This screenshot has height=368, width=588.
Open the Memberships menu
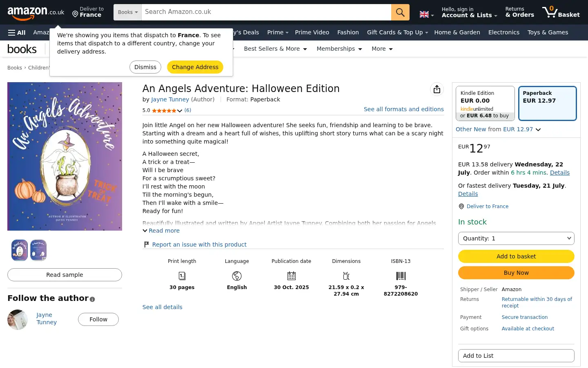[x=339, y=49]
